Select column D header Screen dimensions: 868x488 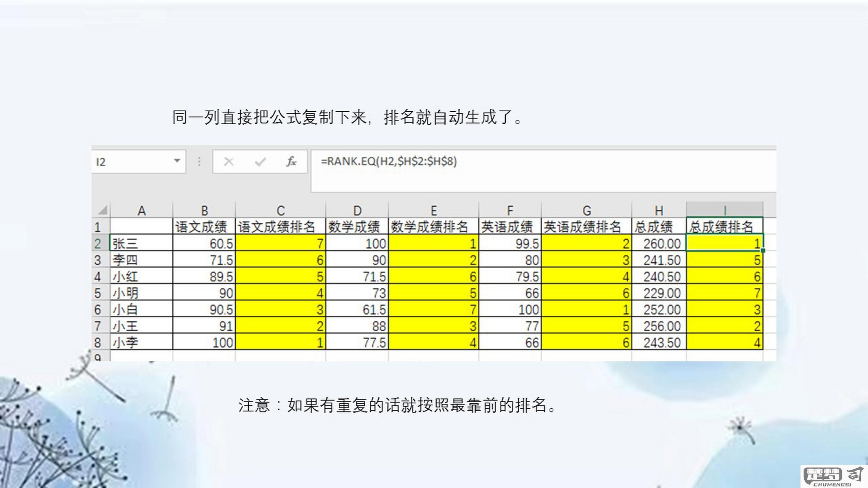tap(357, 210)
